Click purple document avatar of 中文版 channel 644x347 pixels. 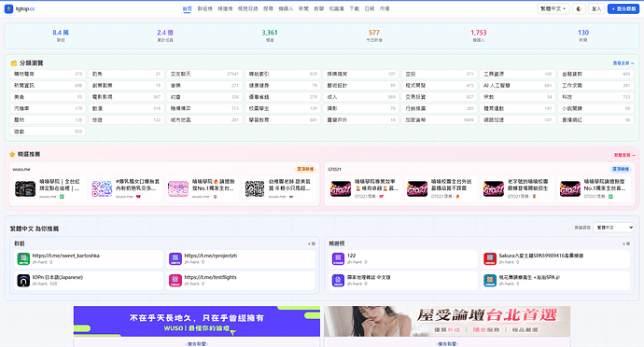tap(338, 281)
